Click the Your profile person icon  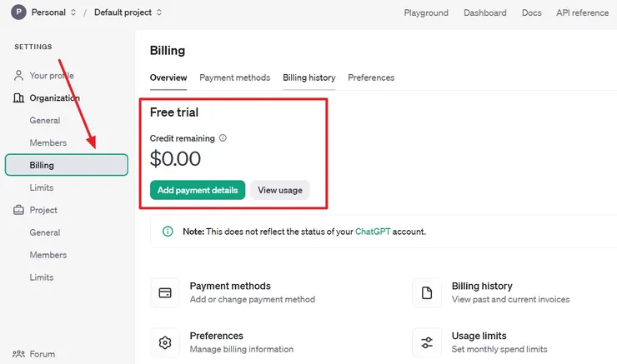(x=19, y=76)
